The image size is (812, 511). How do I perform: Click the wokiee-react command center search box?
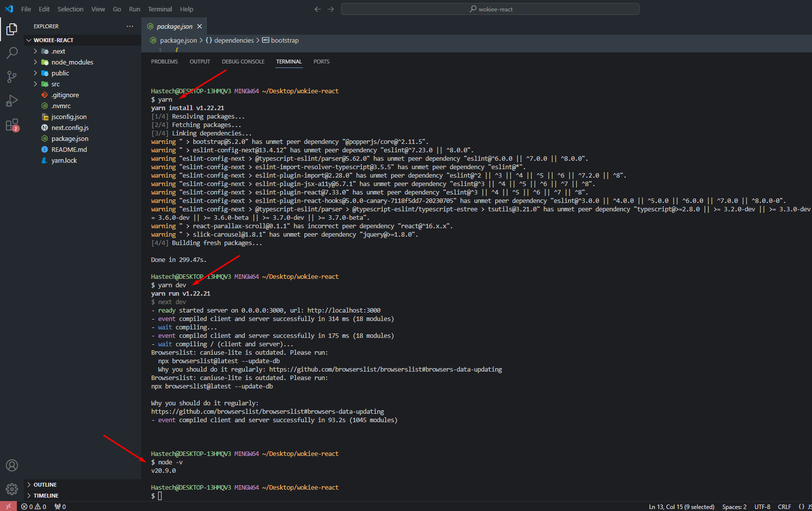click(x=490, y=9)
